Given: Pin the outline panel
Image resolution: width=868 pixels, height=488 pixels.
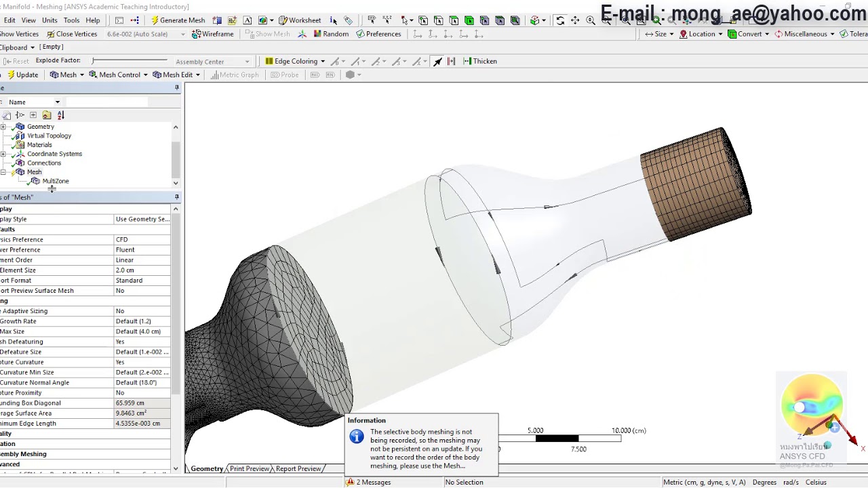Looking at the screenshot, I should pyautogui.click(x=177, y=87).
